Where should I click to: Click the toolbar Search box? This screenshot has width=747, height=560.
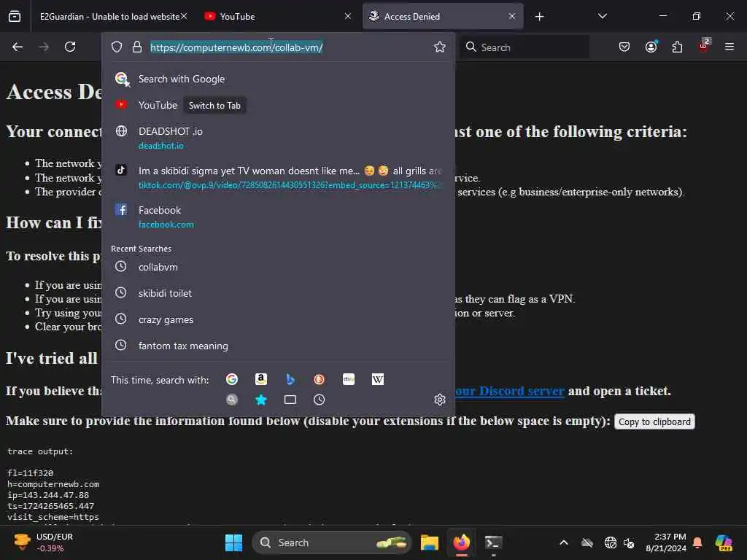point(525,47)
